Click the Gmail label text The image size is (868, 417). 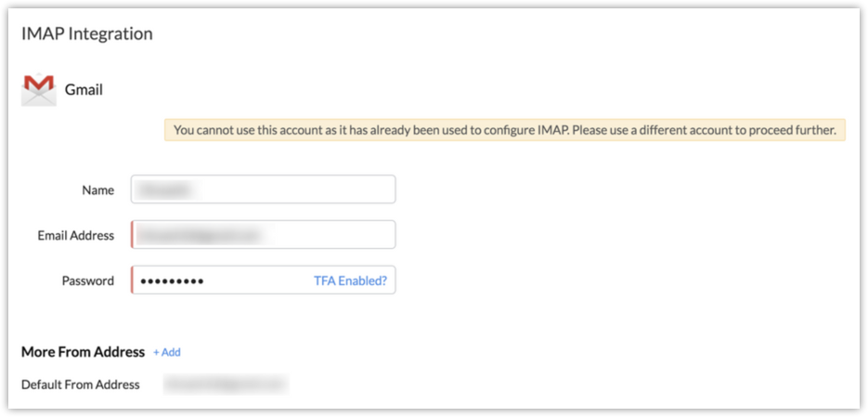click(x=84, y=90)
